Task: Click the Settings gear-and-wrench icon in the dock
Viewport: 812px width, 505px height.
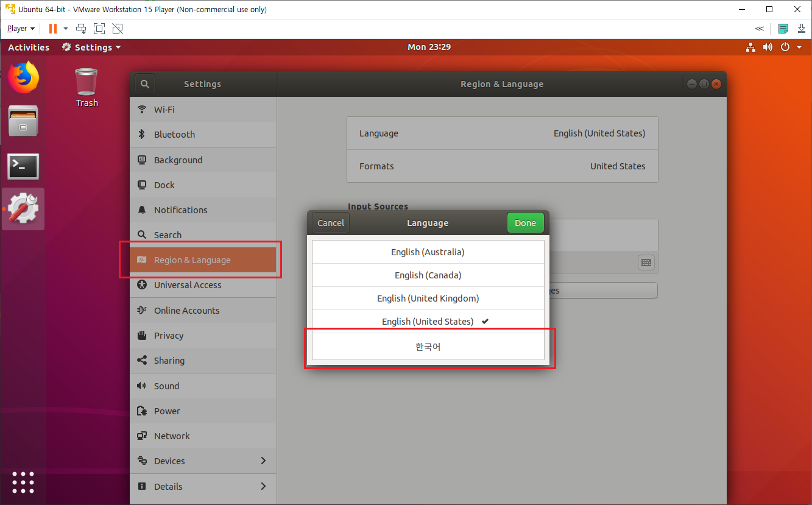Action: tap(23, 209)
